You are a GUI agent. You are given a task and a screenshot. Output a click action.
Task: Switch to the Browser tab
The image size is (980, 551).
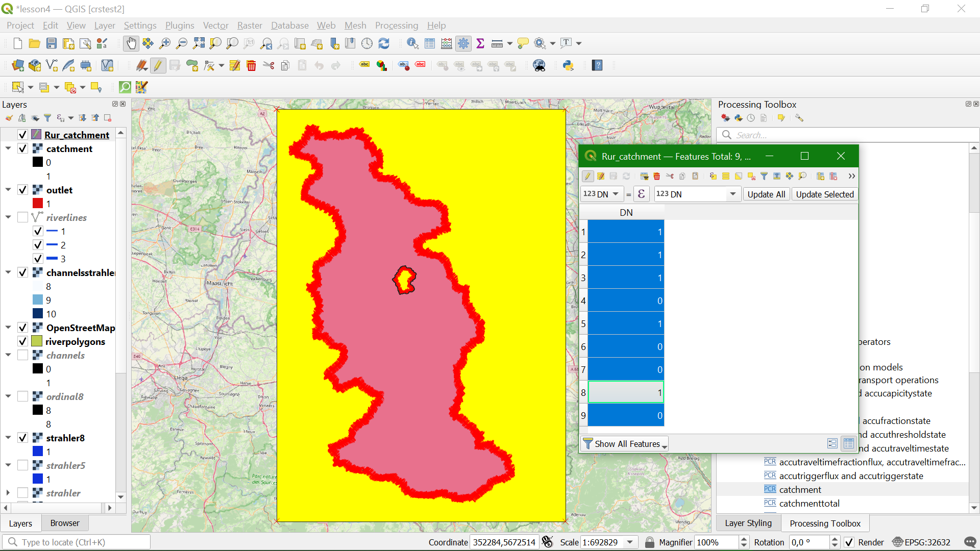point(65,523)
